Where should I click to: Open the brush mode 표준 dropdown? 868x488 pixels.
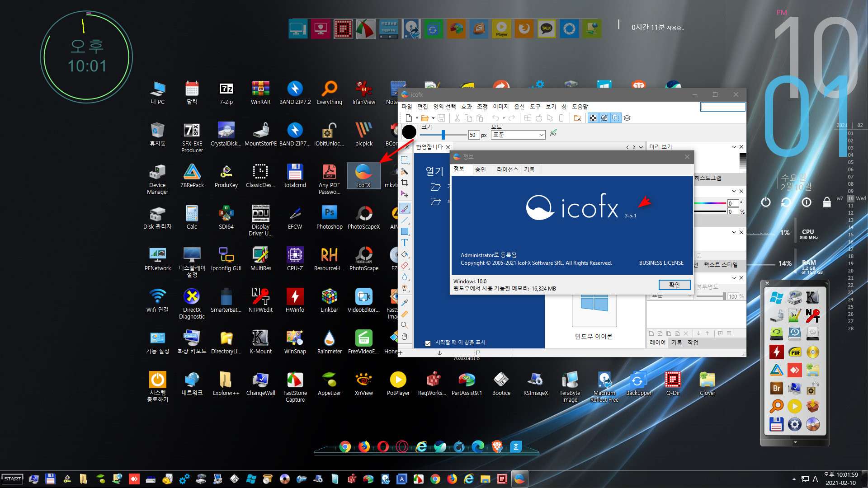518,135
